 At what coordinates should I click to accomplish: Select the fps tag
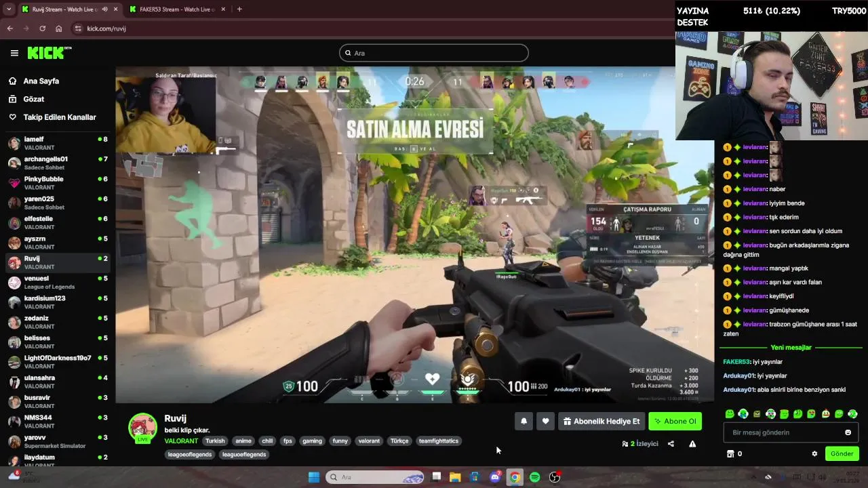pos(288,441)
